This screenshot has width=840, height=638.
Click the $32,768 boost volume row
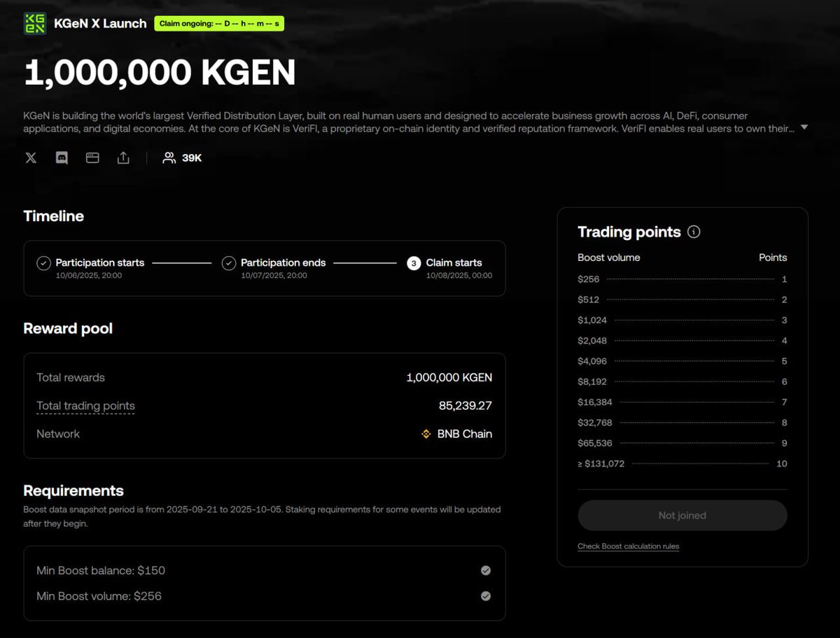tap(682, 423)
